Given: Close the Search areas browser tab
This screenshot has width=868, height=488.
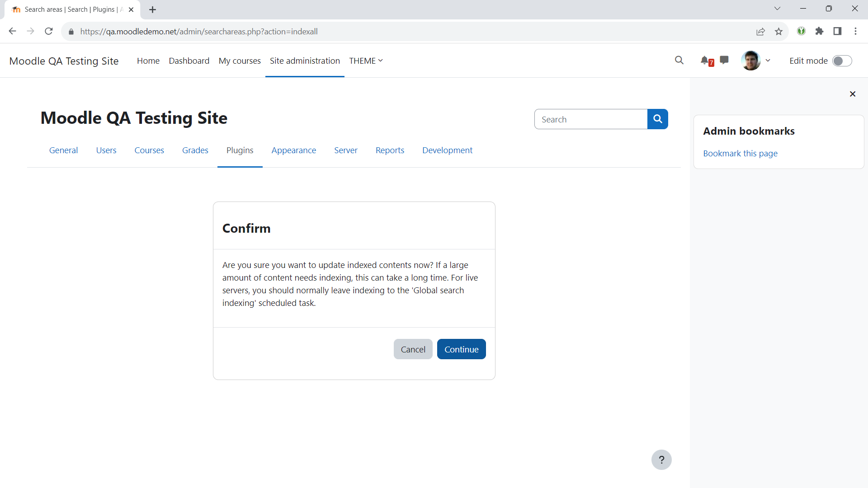Looking at the screenshot, I should pos(131,9).
